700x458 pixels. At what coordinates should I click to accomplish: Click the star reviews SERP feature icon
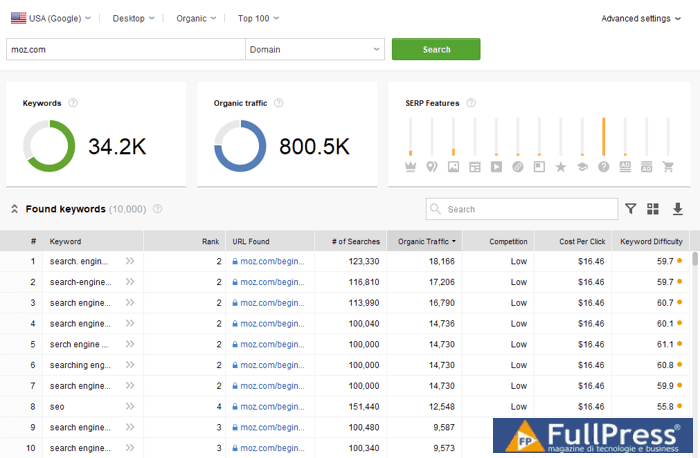tap(561, 166)
